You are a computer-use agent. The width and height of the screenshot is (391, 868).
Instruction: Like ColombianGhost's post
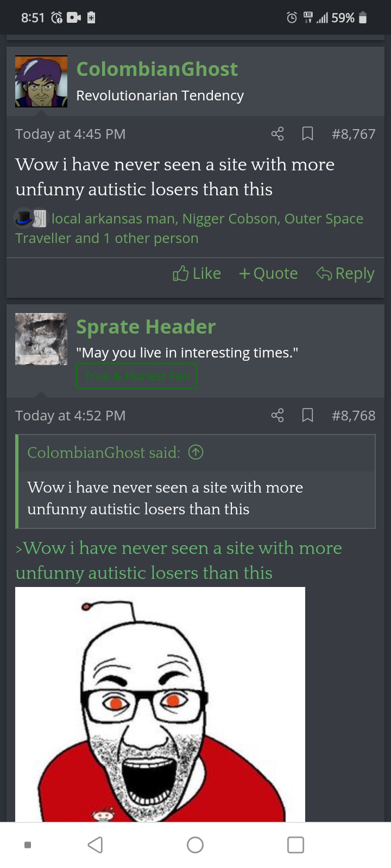197,273
